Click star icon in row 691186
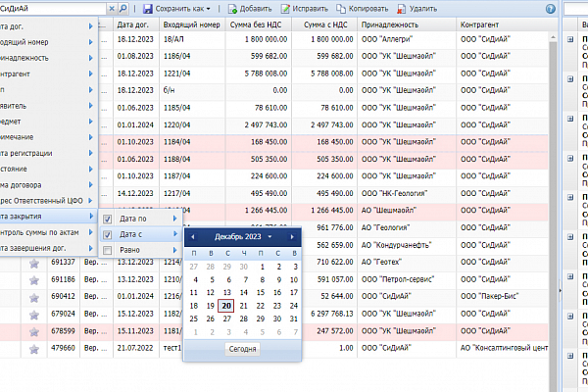The width and height of the screenshot is (588, 392). (34, 280)
